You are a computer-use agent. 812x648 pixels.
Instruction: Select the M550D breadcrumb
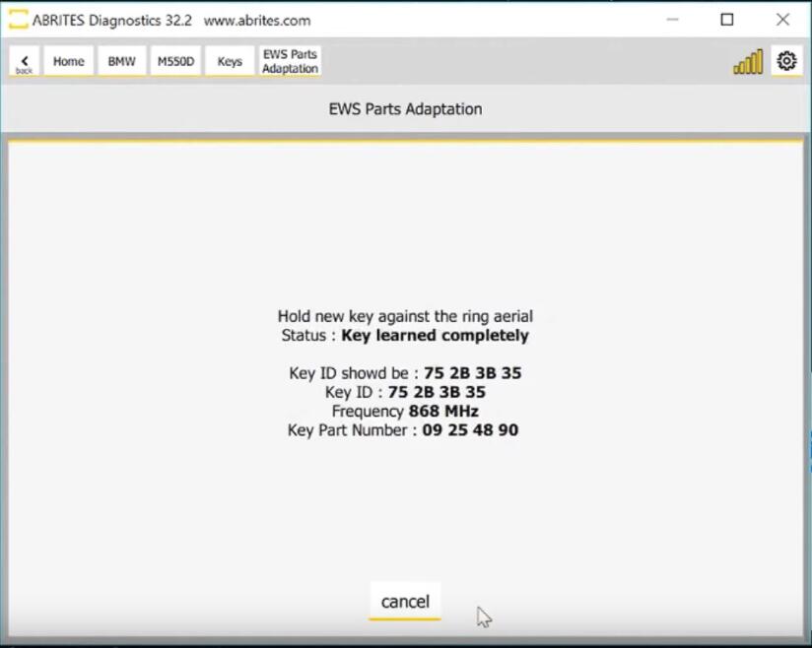coord(175,61)
